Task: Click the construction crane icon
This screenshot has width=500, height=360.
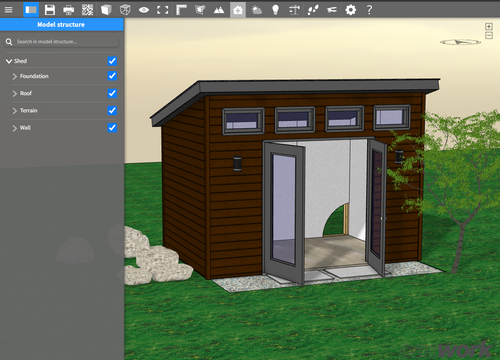Action: coord(294,10)
